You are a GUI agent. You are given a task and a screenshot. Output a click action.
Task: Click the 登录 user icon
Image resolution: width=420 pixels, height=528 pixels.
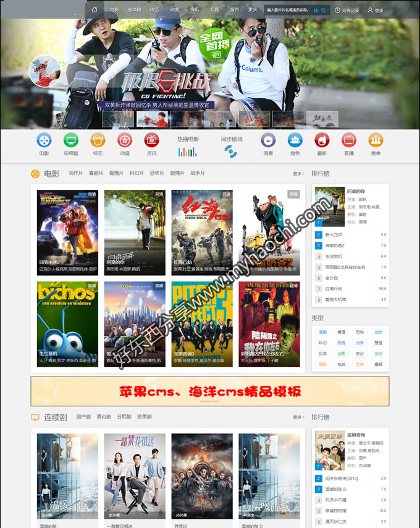(x=370, y=10)
